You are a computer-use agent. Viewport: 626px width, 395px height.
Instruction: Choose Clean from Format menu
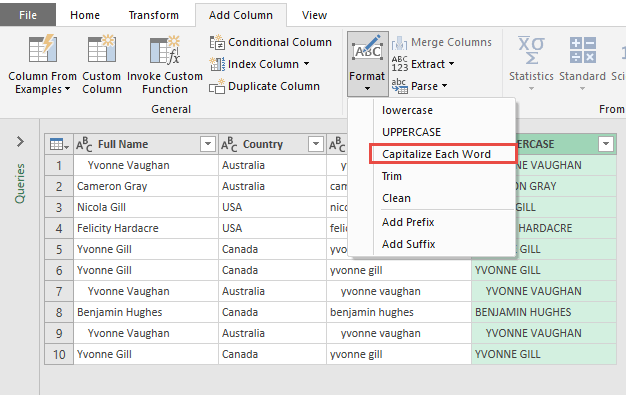pyautogui.click(x=432, y=198)
